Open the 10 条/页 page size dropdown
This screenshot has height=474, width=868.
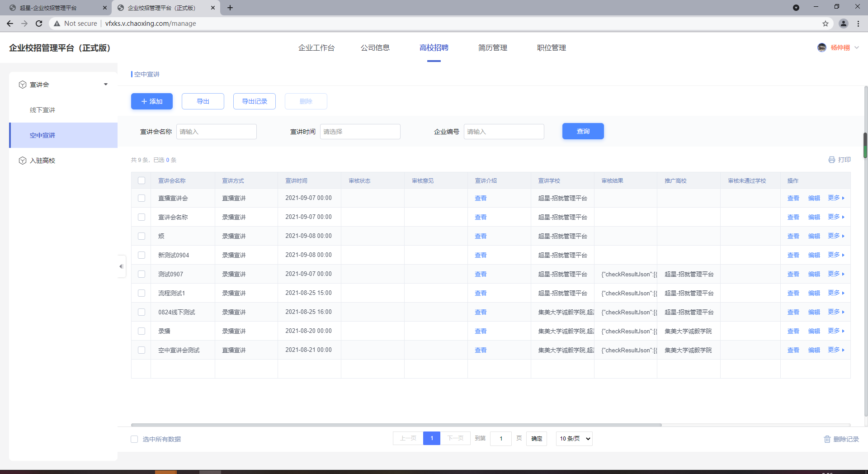[574, 438]
